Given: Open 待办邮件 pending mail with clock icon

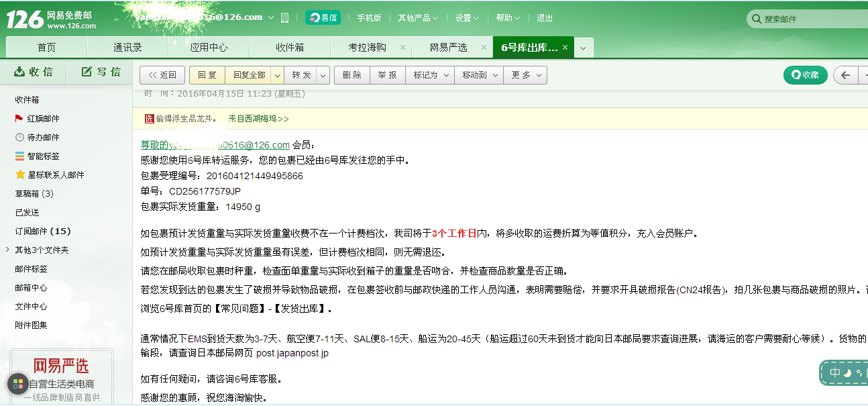Looking at the screenshot, I should [x=19, y=138].
